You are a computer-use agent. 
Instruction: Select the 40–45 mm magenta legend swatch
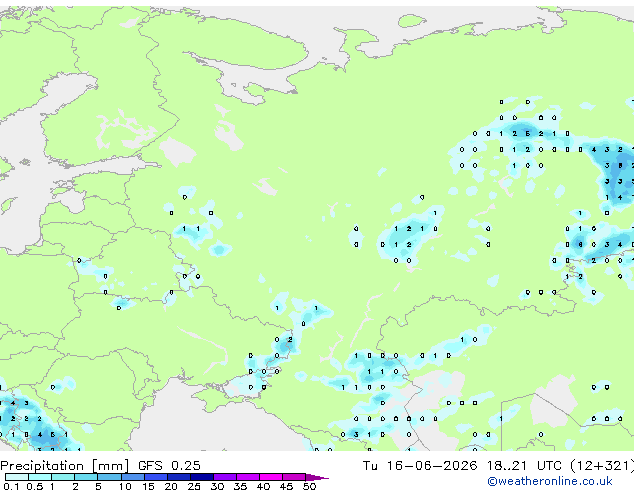click(x=271, y=477)
